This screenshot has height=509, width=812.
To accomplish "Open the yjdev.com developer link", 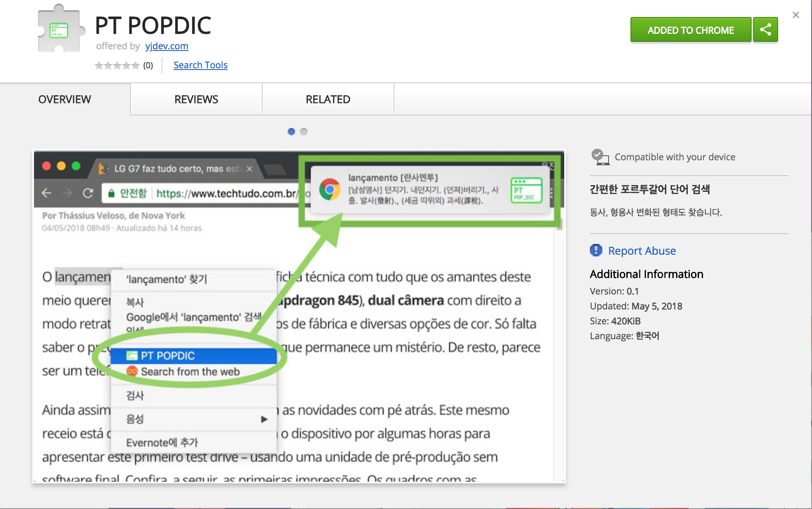I will pyautogui.click(x=167, y=46).
